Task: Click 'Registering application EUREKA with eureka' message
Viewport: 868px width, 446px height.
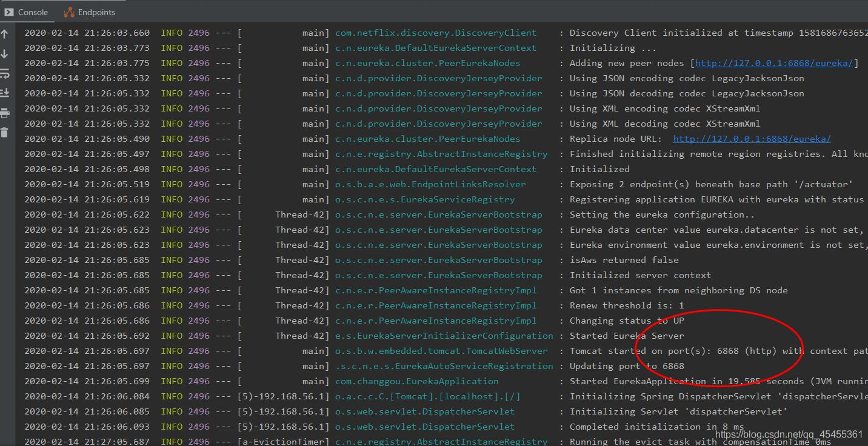Action: pos(718,199)
